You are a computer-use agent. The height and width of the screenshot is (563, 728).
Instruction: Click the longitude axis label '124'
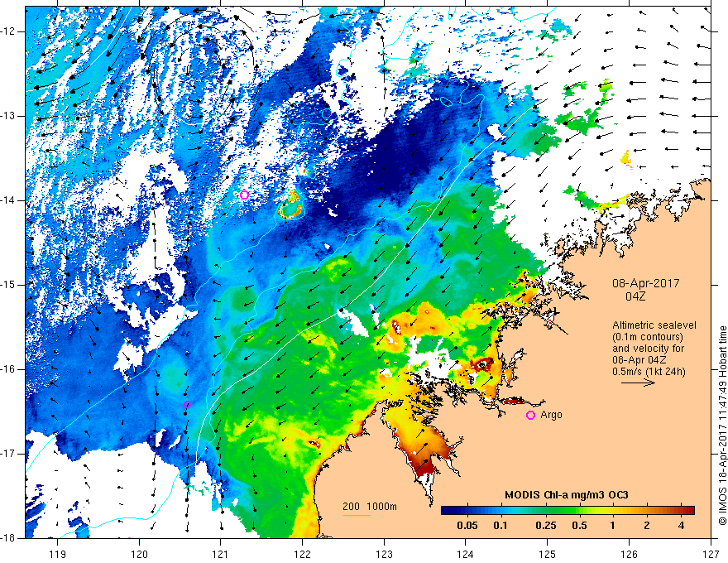point(466,554)
